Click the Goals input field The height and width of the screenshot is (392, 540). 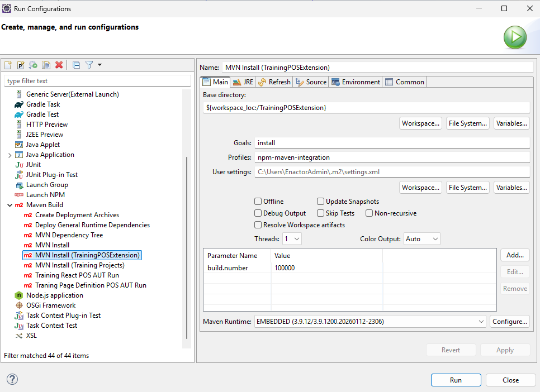pos(391,143)
